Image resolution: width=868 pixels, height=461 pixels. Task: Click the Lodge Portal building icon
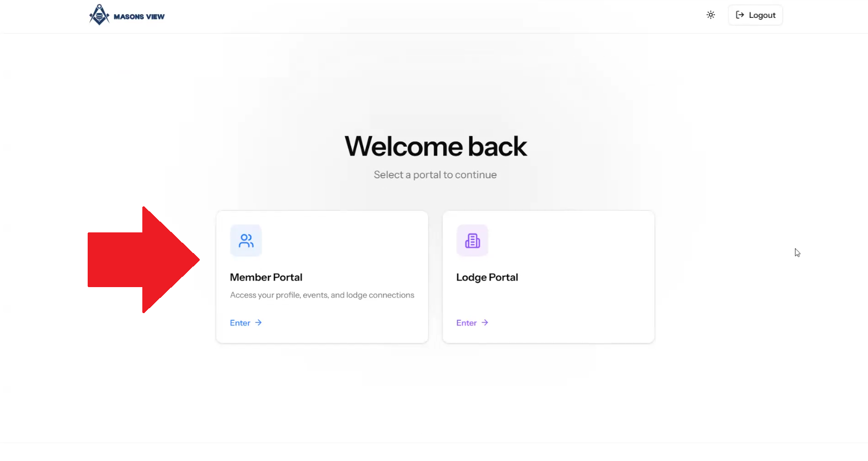(x=472, y=241)
